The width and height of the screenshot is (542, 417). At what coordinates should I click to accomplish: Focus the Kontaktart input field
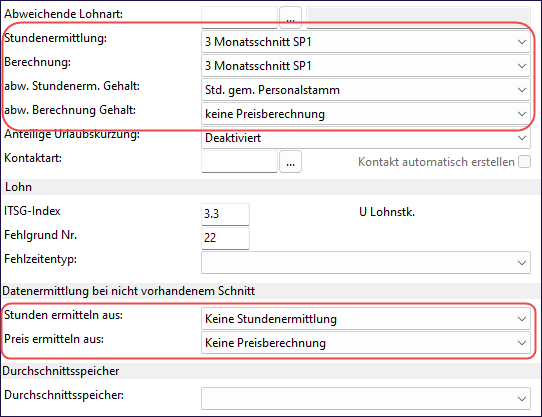[239, 161]
